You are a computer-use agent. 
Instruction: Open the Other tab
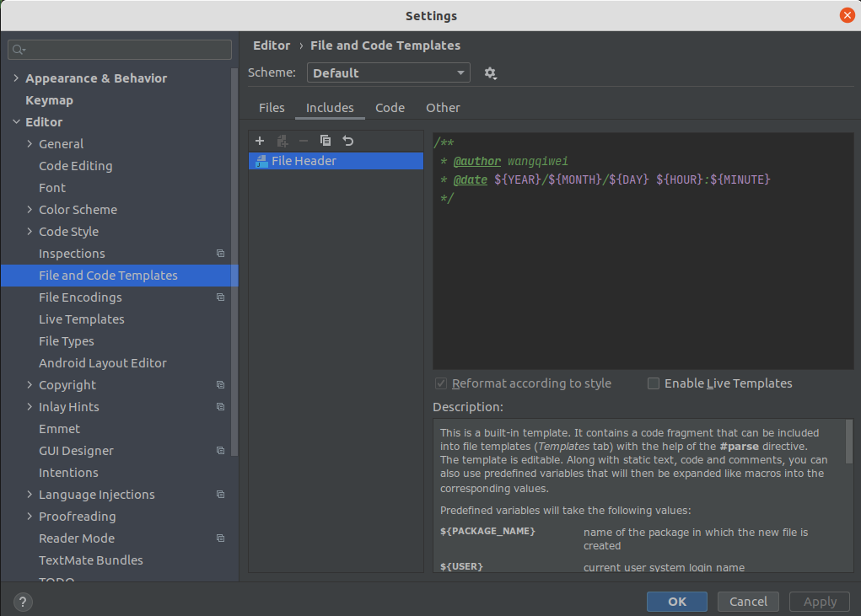(443, 108)
